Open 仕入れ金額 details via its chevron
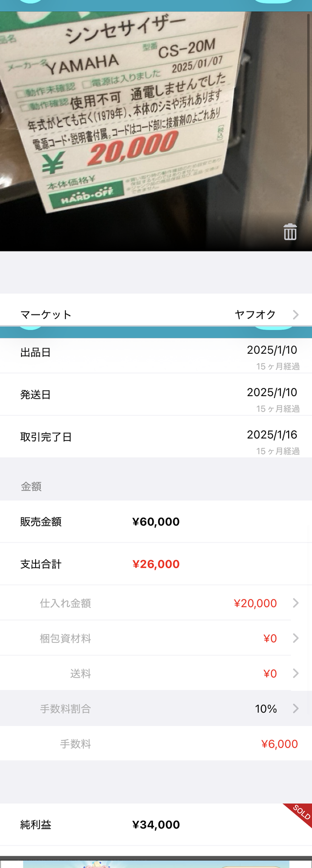 295,603
